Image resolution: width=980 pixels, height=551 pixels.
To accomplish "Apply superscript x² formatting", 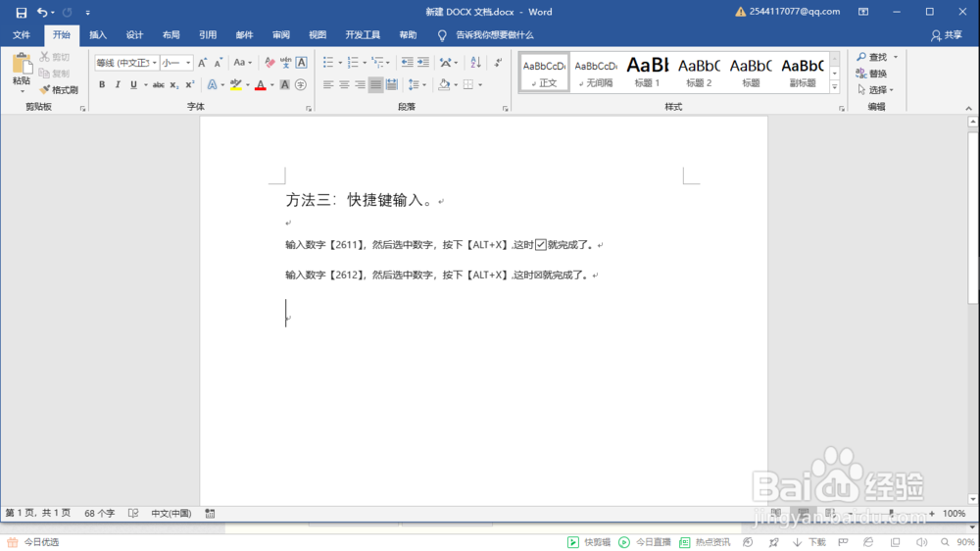I will coord(190,84).
